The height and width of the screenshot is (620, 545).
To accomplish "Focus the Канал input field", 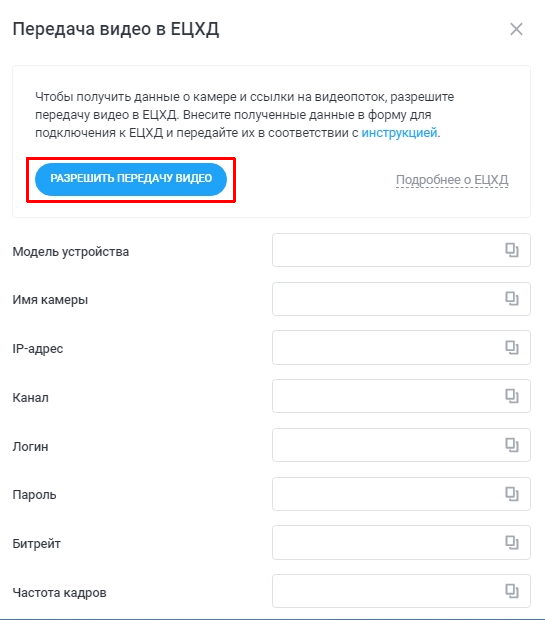I will (x=401, y=396).
